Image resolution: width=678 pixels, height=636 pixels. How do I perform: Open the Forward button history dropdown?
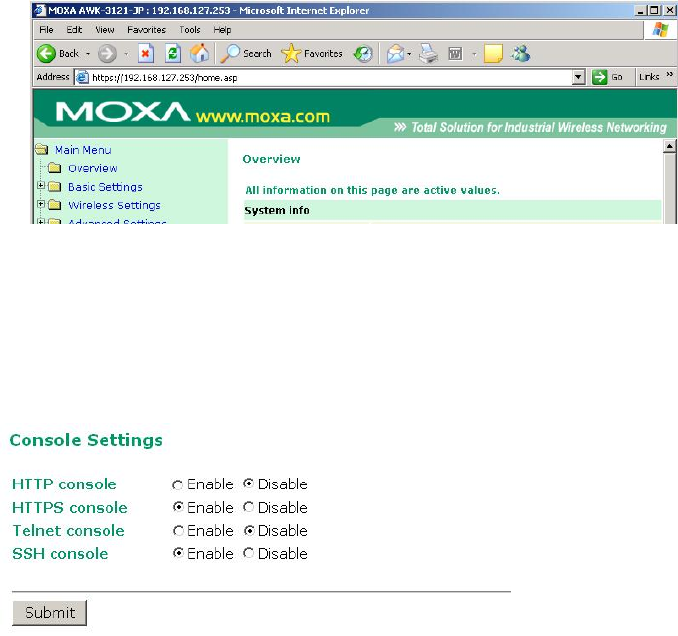126,54
